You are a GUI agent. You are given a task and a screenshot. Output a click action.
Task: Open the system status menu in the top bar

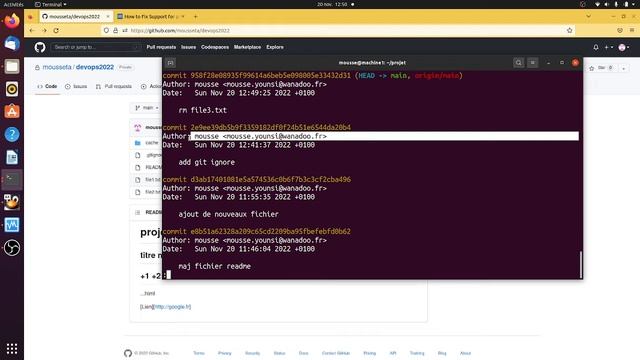[616, 4]
